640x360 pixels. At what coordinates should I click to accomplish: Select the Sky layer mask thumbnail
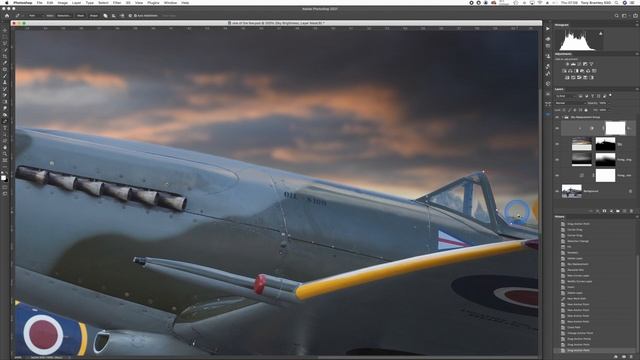606,144
